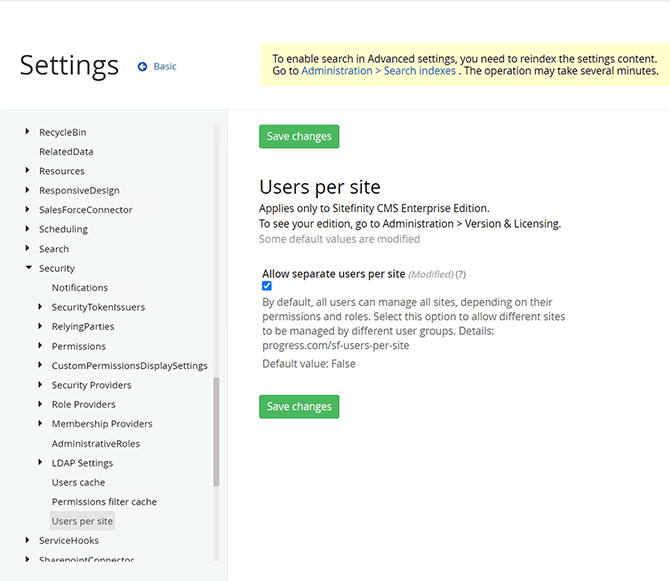Select Users cache in the tree
This screenshot has height=581, width=670.
(78, 482)
